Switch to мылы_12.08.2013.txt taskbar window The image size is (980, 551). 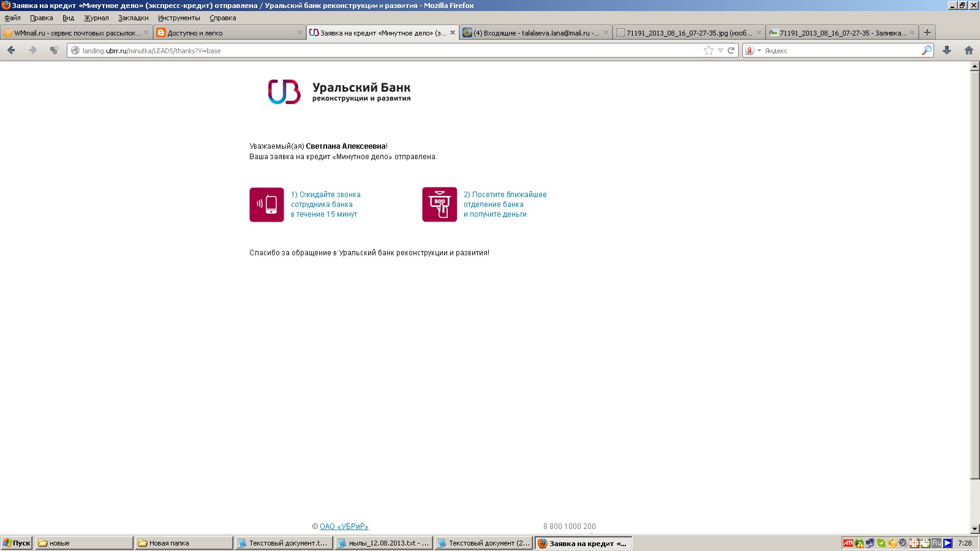tap(384, 543)
